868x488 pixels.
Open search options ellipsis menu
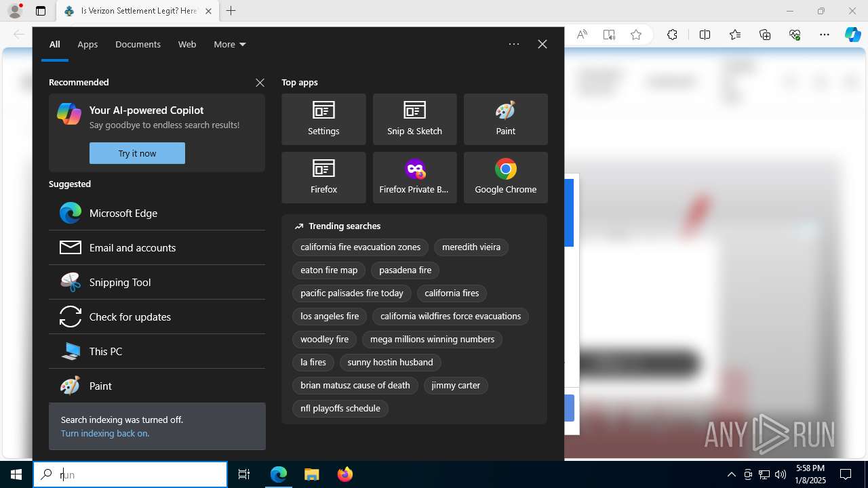point(514,44)
